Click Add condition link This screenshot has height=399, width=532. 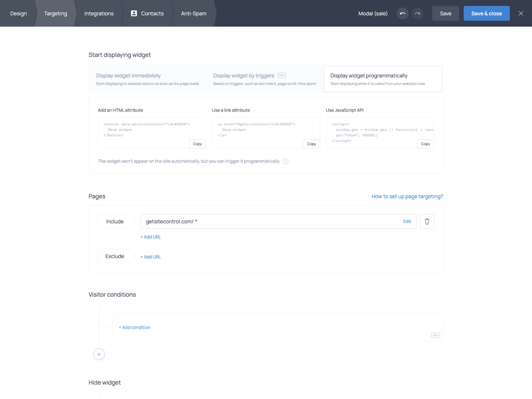[x=135, y=328]
